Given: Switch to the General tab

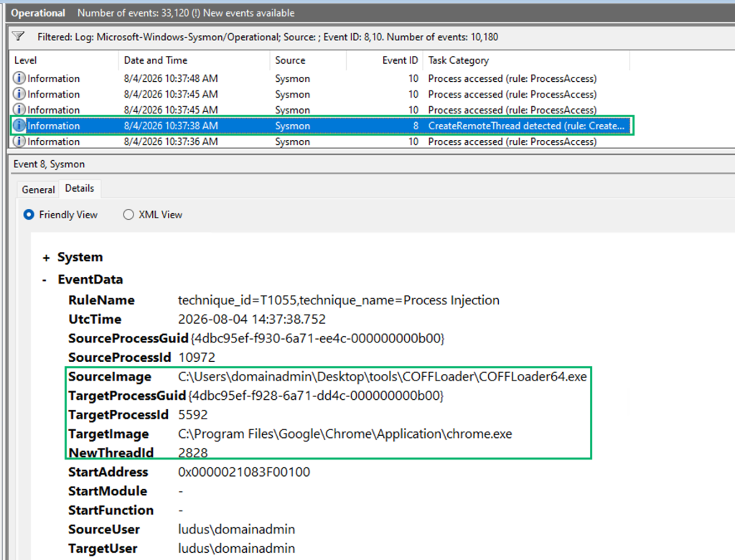Looking at the screenshot, I should (38, 190).
